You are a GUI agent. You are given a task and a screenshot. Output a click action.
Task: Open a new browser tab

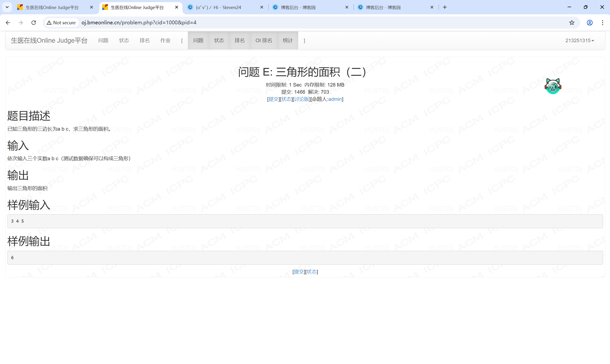445,7
